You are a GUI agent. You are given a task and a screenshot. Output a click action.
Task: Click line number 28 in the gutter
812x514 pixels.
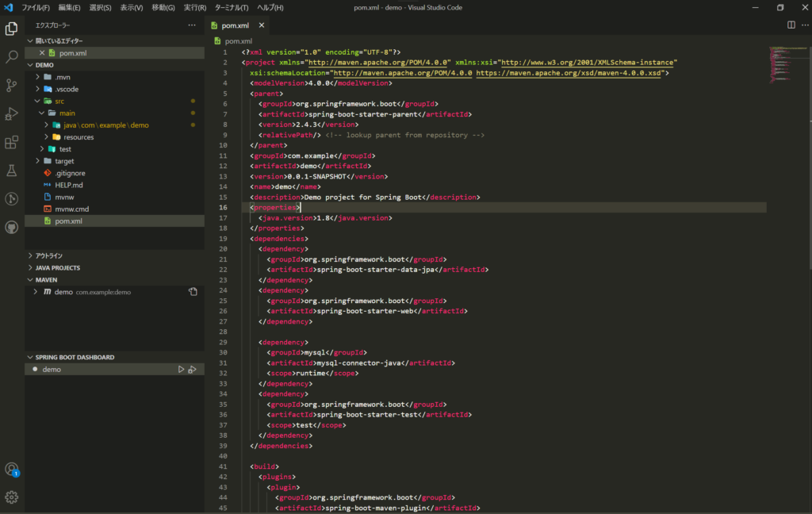coord(223,332)
